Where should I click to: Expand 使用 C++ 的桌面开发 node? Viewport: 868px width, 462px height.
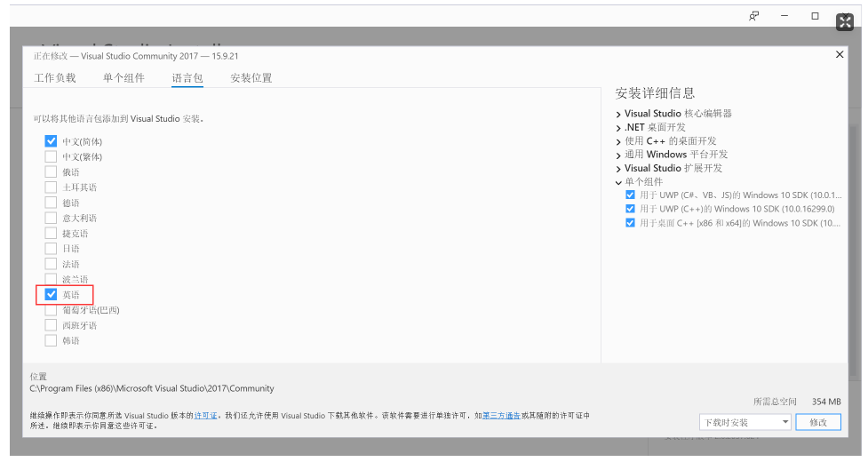618,141
